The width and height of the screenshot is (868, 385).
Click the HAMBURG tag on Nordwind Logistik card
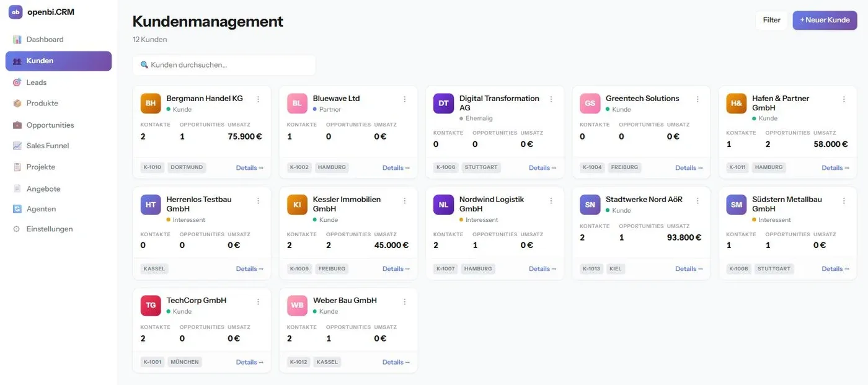[478, 269]
